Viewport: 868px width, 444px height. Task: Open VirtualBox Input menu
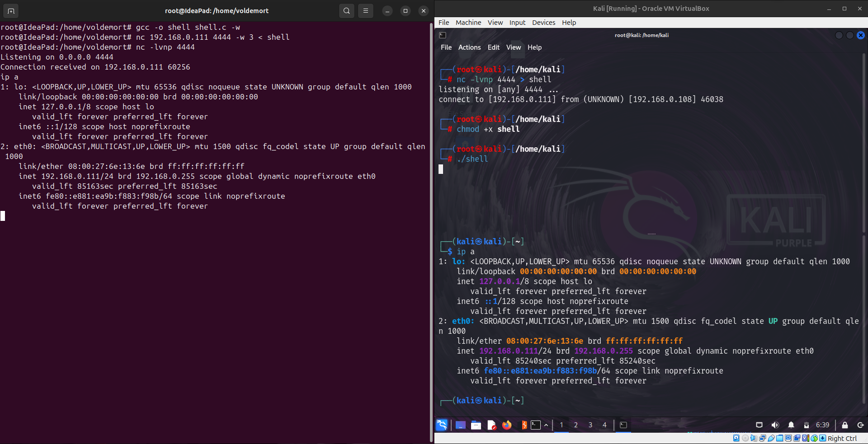[517, 23]
